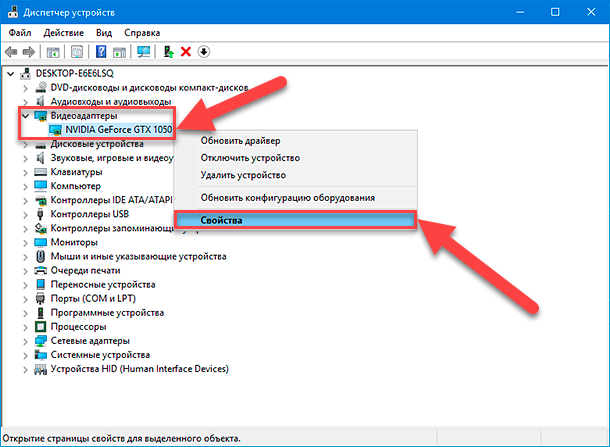
Task: Click the Сетевые адаптеры network icon
Action: [x=40, y=341]
